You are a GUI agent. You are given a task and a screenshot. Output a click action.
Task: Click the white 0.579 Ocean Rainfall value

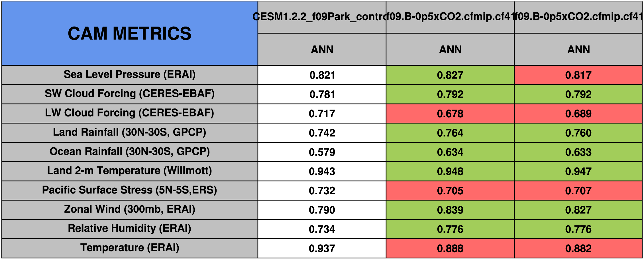322,152
